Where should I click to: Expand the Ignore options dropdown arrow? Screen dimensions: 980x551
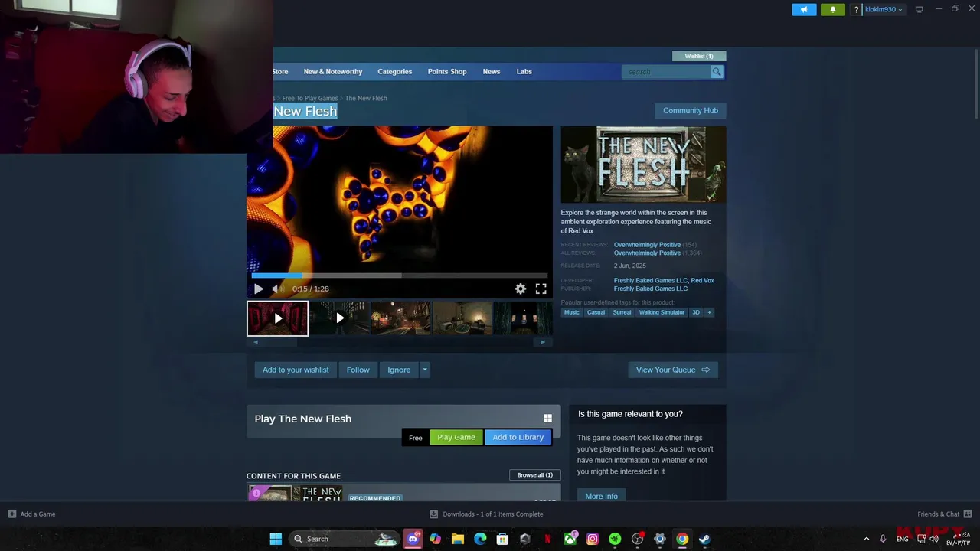coord(425,370)
